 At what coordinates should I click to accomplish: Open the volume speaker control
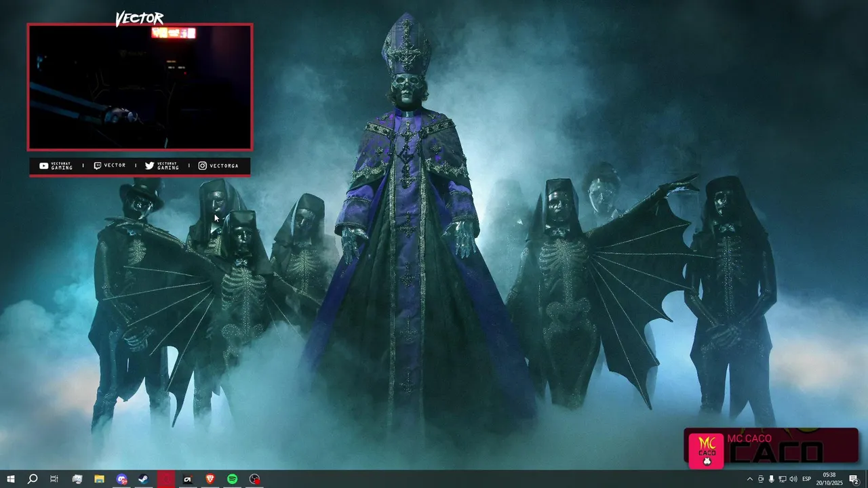pos(793,479)
